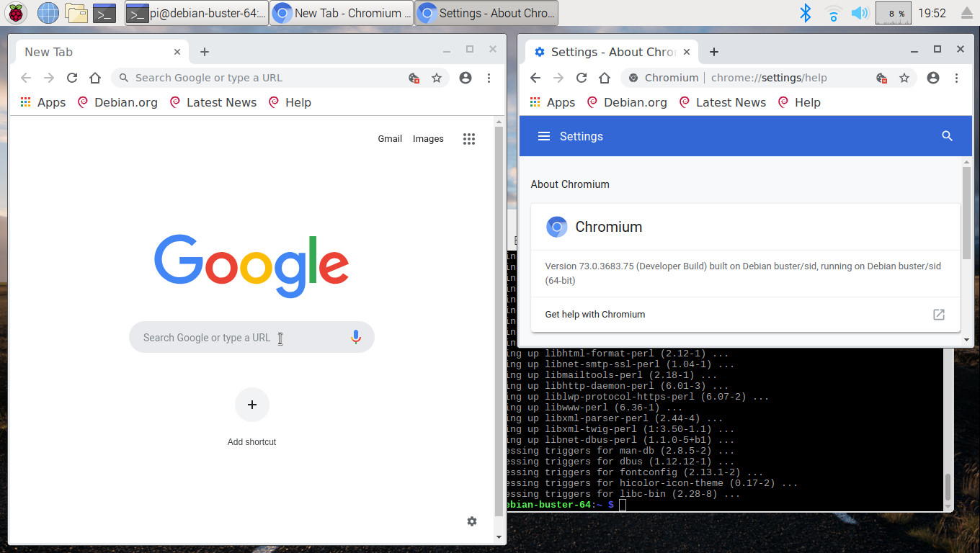Click the terminal window scrollbar
The width and height of the screenshot is (980, 553).
pos(948,487)
